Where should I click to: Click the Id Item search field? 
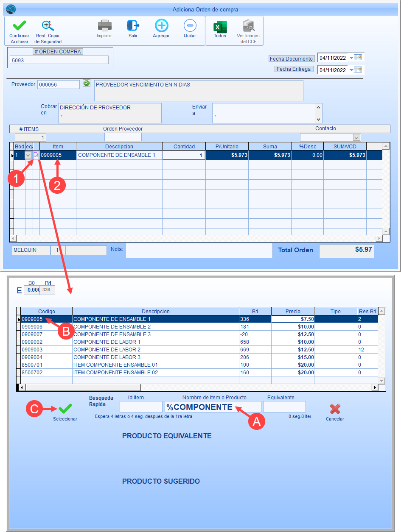coord(141,407)
